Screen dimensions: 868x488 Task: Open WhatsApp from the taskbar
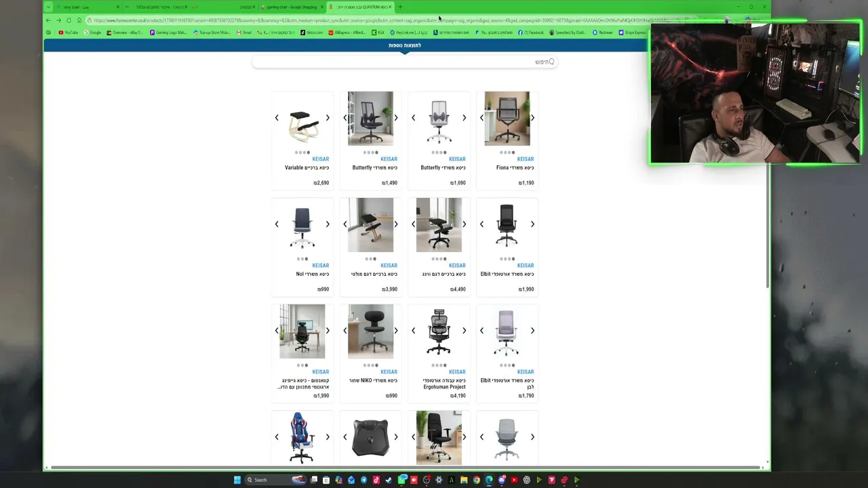click(403, 480)
